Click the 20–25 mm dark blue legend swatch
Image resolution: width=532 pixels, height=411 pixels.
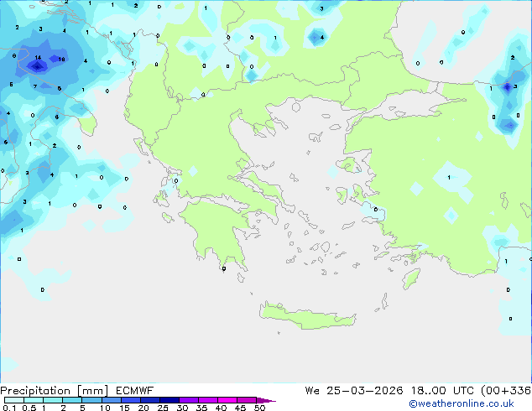[149, 400]
